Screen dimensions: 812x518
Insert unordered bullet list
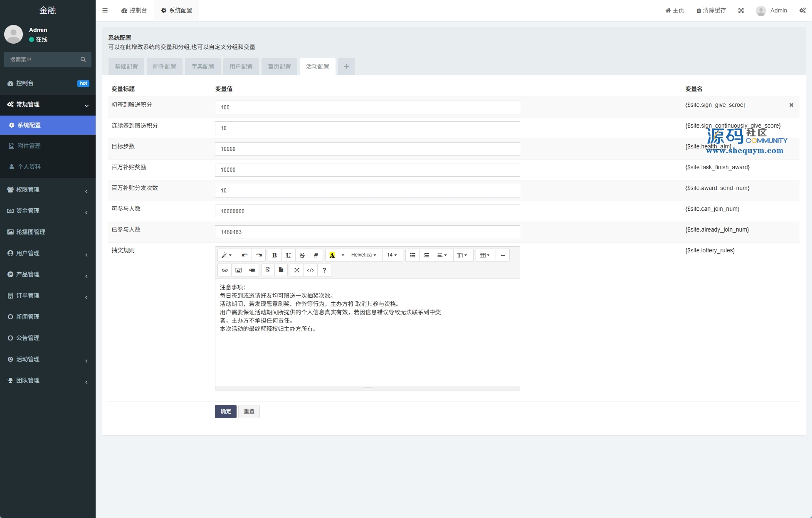pos(412,255)
